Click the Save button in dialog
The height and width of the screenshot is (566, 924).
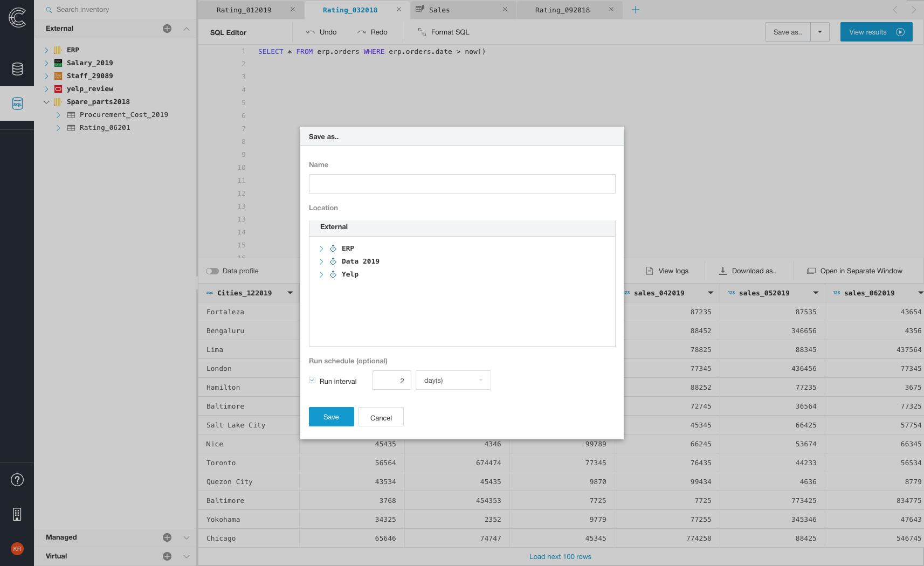[x=331, y=417]
